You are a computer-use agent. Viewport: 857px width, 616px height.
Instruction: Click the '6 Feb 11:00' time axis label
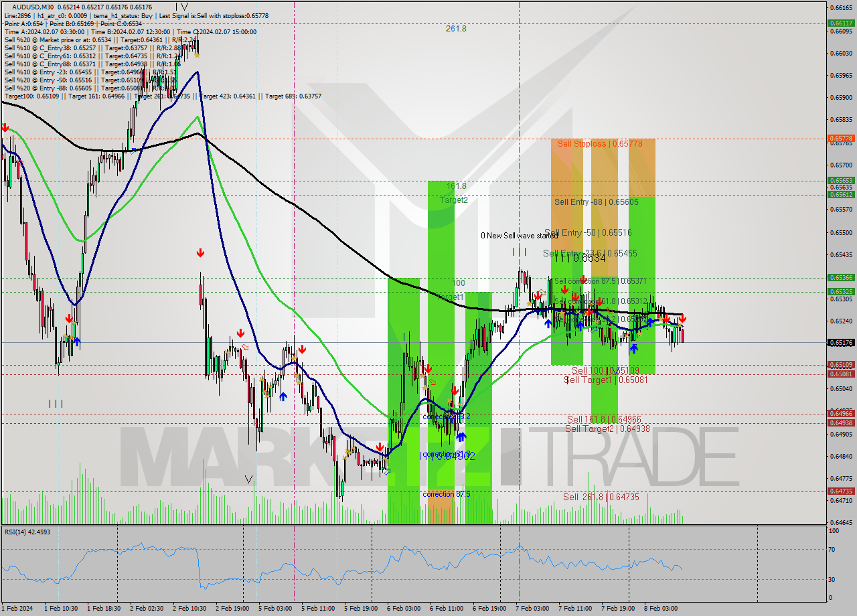point(447,609)
